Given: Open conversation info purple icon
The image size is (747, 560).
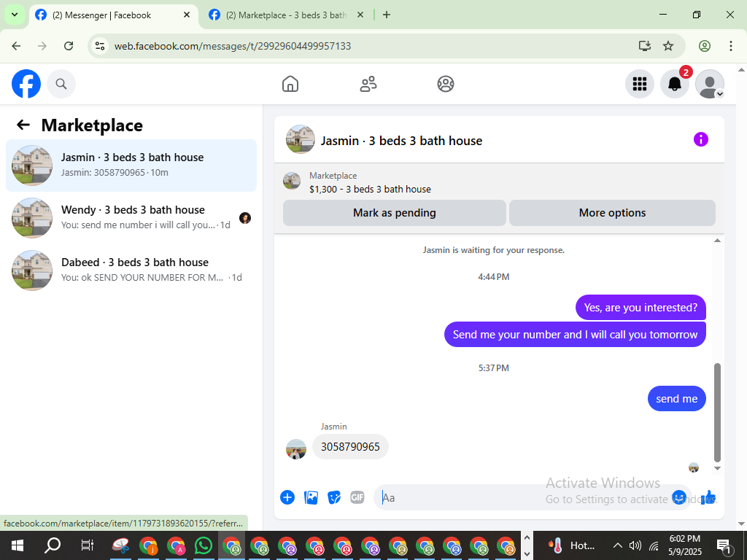Looking at the screenshot, I should [701, 139].
